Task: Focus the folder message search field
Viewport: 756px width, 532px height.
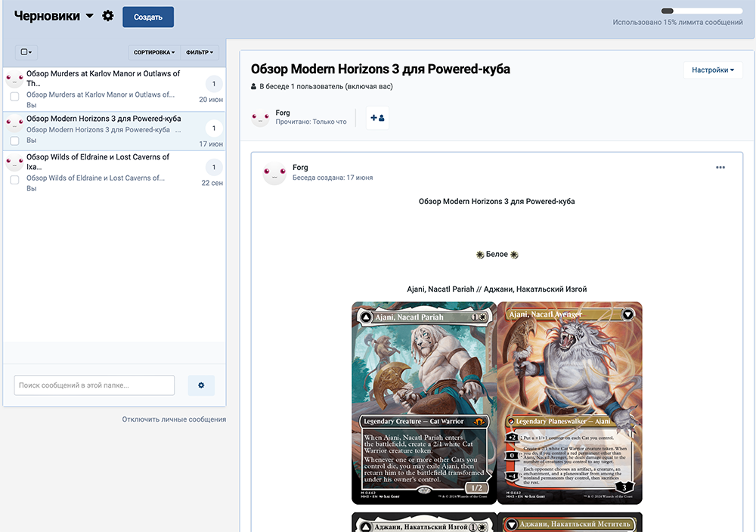Action: coord(94,385)
